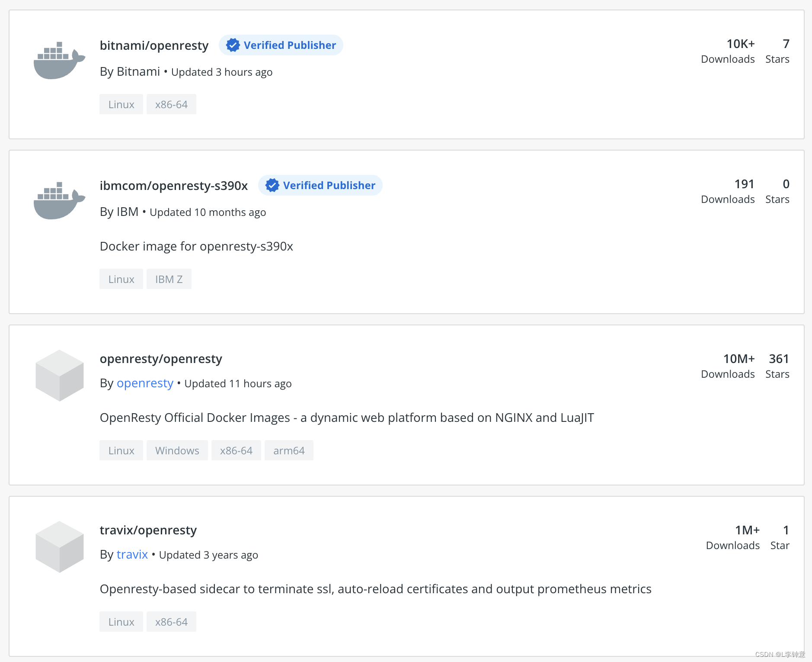Click the travix/openresty cube icon
The image size is (812, 662).
tap(60, 547)
